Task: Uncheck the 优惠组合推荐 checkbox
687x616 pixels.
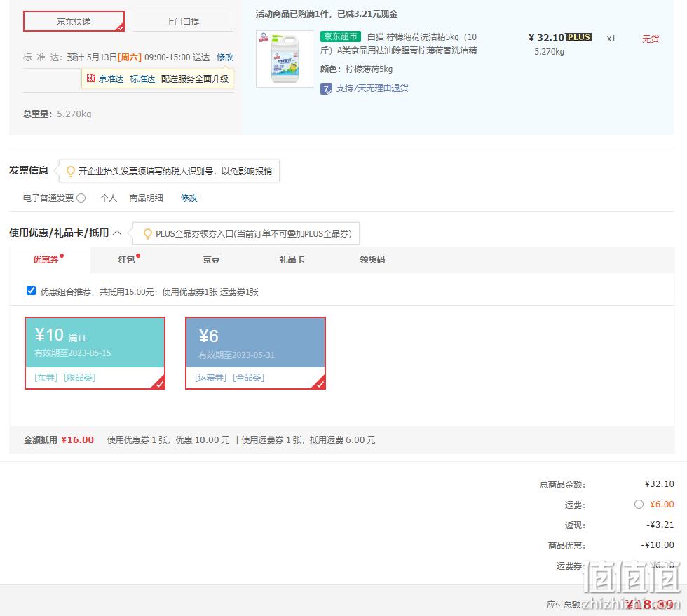Action: point(31,290)
